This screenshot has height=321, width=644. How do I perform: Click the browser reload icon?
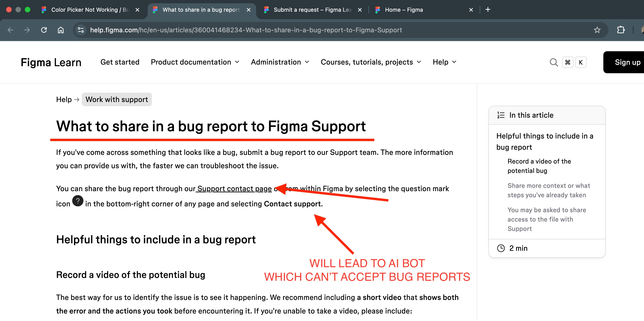click(x=44, y=30)
